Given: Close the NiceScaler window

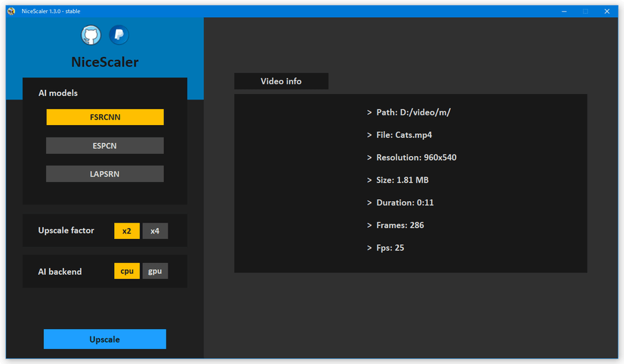Looking at the screenshot, I should click(x=607, y=11).
